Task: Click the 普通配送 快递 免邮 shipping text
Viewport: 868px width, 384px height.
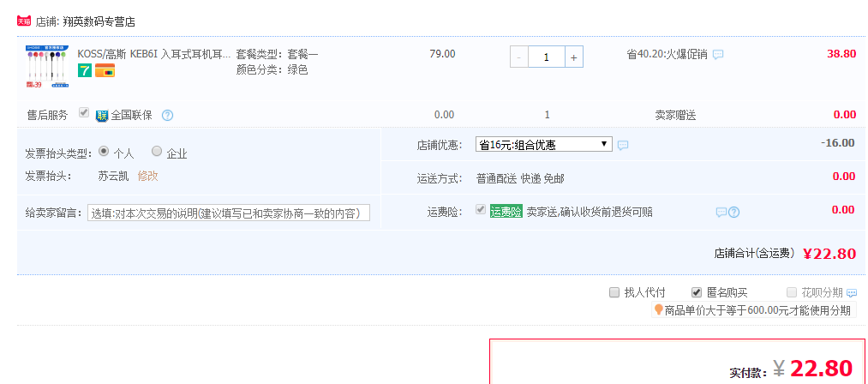Action: click(520, 178)
